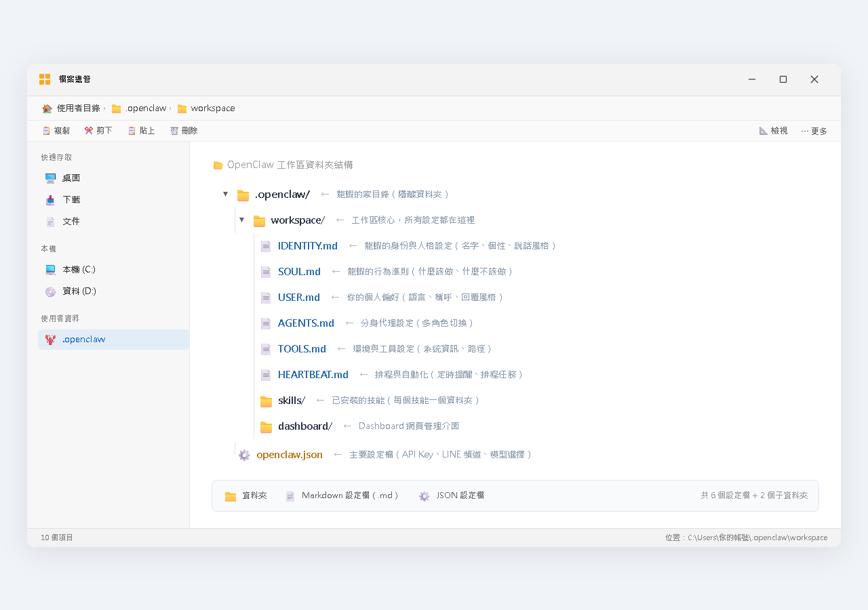Click the 剪下 (Cut) toolbar icon
The height and width of the screenshot is (610, 868).
point(88,130)
